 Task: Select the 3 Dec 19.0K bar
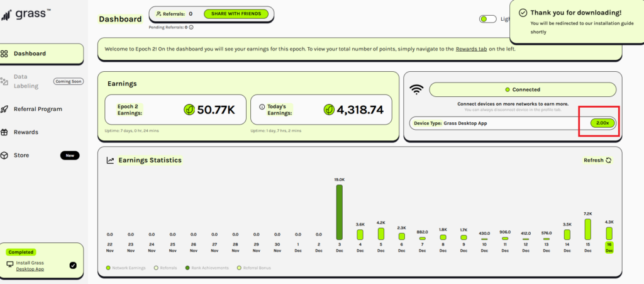(339, 212)
